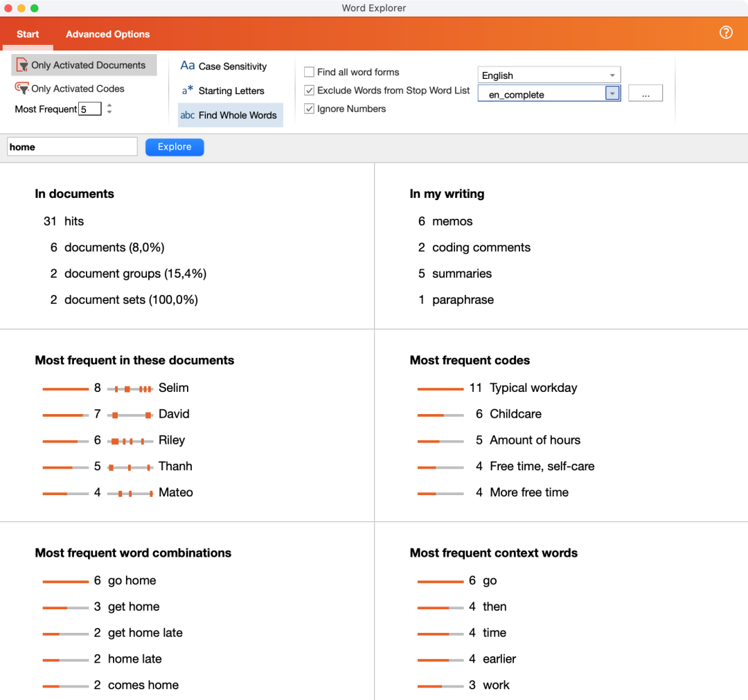Open the en_complete stop list dropdown arrow
Viewport: 748px width, 700px height.
pyautogui.click(x=612, y=93)
